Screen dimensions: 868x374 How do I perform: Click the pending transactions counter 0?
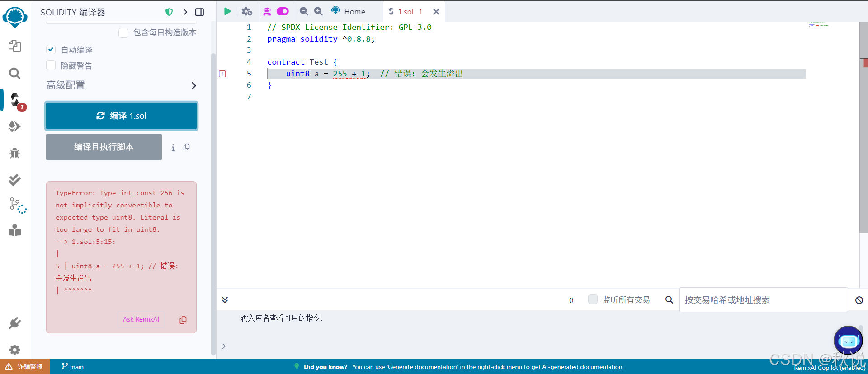point(571,300)
